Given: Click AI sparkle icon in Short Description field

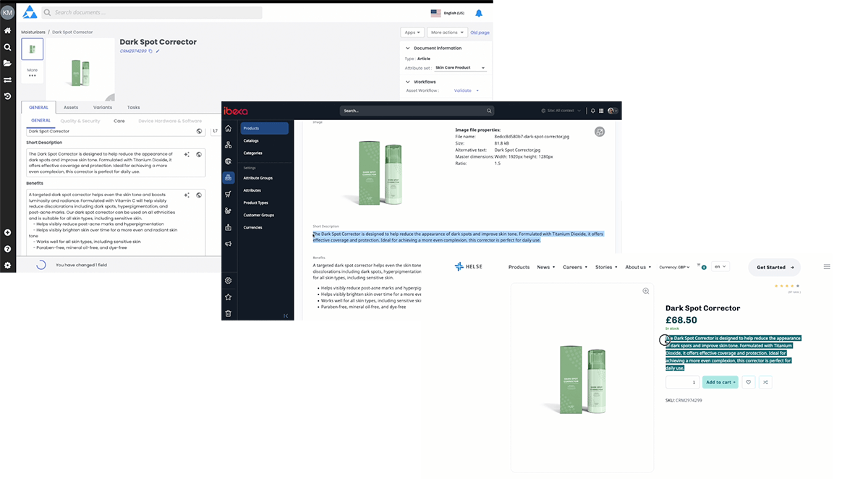Looking at the screenshot, I should point(187,154).
